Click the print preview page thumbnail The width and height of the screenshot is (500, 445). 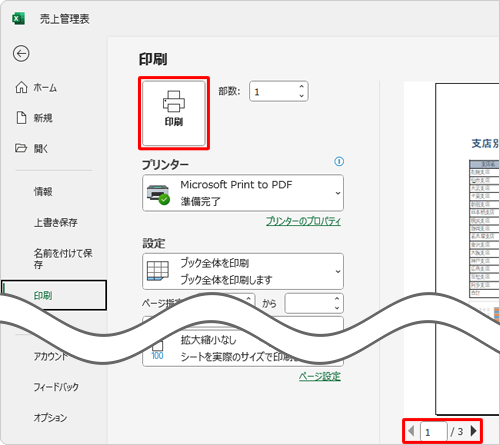tap(468, 249)
